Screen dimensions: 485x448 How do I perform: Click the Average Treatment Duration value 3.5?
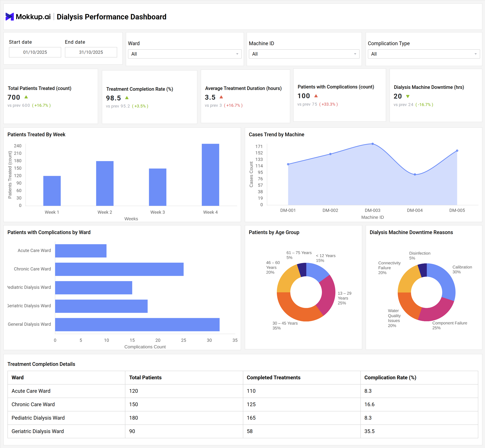[x=210, y=97]
